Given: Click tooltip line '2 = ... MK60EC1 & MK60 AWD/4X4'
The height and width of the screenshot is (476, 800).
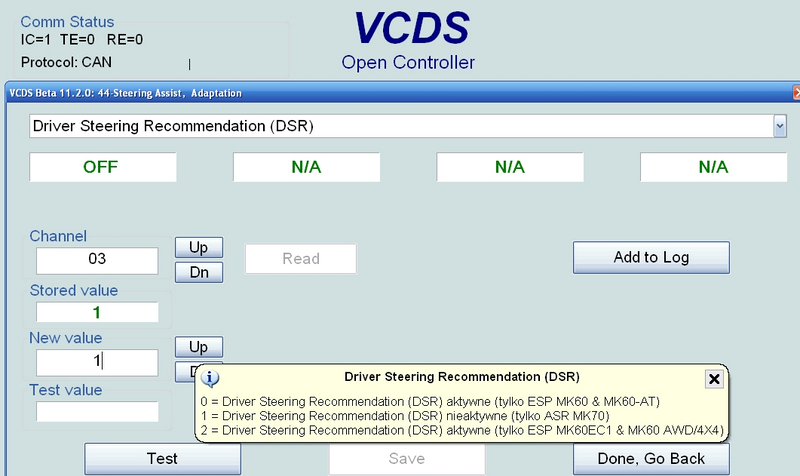Looking at the screenshot, I should click(462, 430).
